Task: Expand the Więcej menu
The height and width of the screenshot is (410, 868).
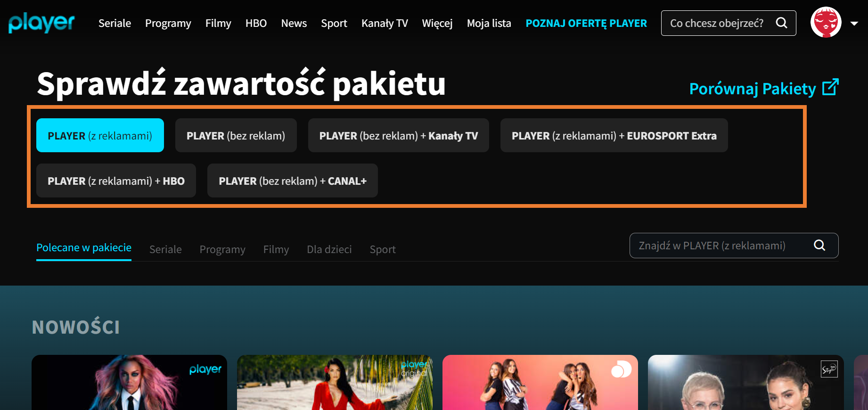Action: (x=437, y=23)
